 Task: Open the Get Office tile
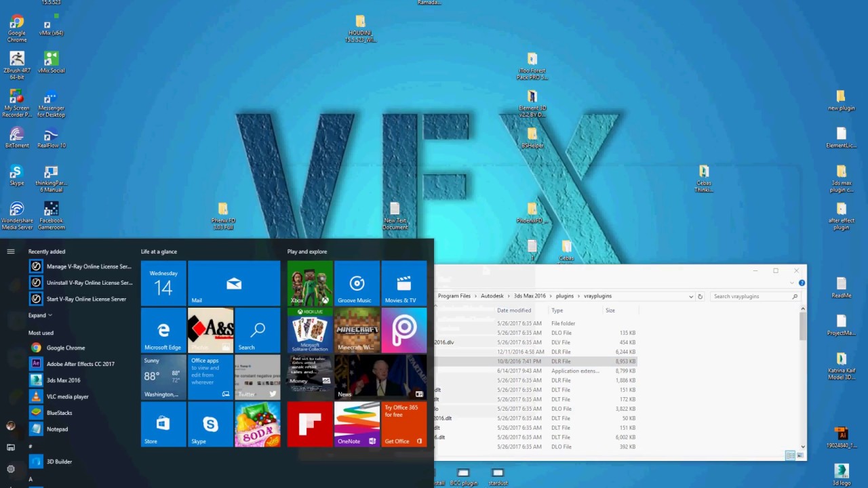pyautogui.click(x=404, y=424)
